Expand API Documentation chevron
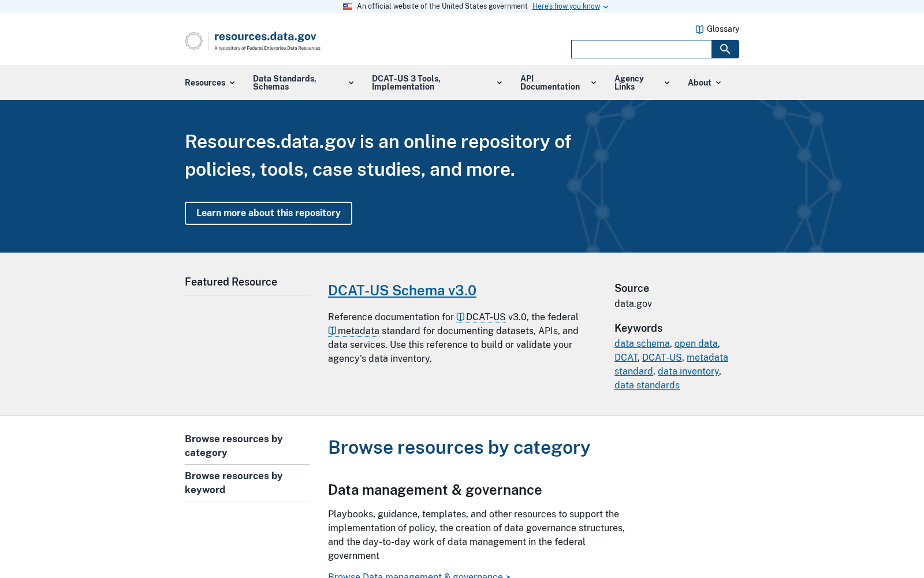924x578 pixels. click(594, 83)
